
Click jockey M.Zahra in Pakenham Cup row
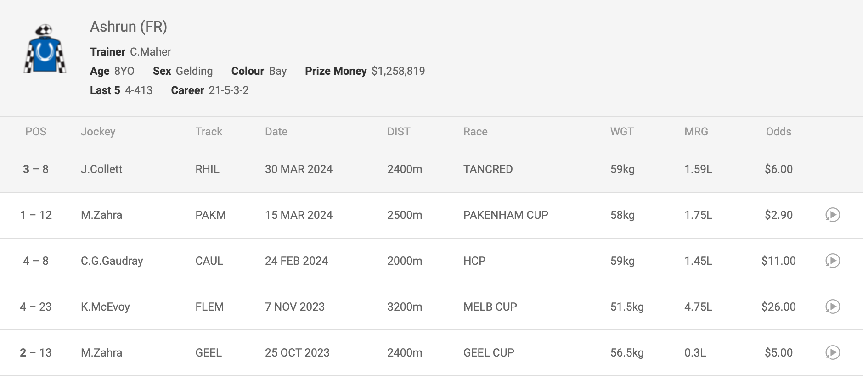pyautogui.click(x=101, y=215)
